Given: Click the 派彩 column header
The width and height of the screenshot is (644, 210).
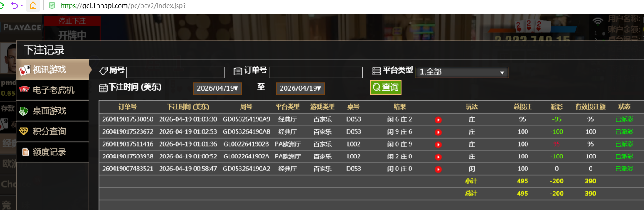Looking at the screenshot, I should tap(556, 107).
